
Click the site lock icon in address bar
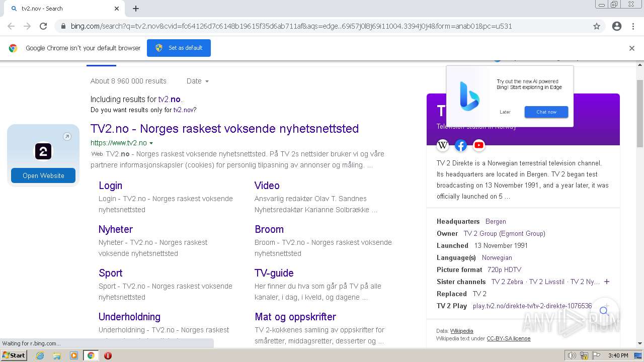[x=62, y=26]
